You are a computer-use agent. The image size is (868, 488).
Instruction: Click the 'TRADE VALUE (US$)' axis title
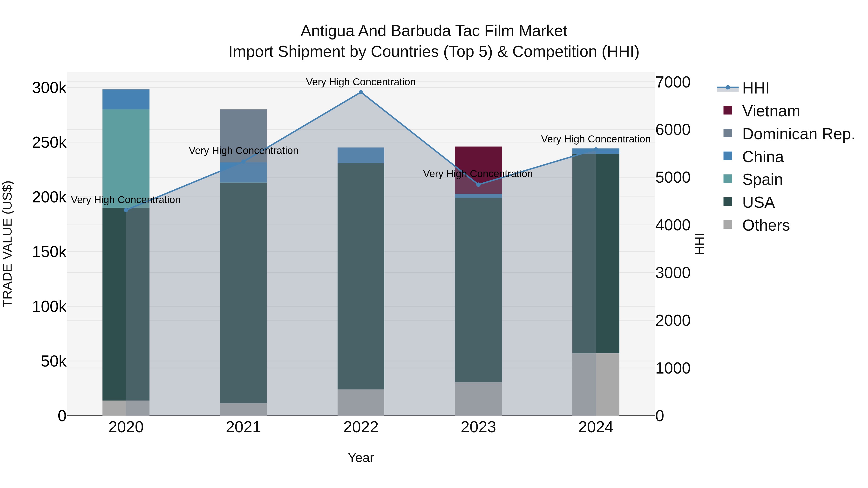pyautogui.click(x=7, y=244)
